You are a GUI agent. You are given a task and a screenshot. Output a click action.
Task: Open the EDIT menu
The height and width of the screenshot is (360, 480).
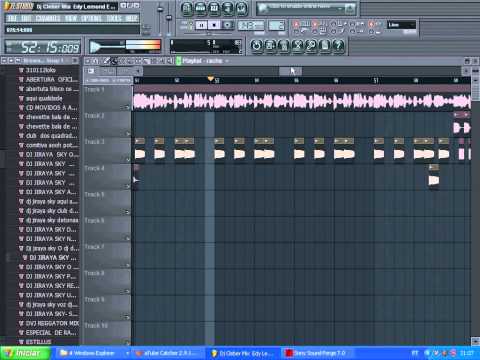(26, 18)
